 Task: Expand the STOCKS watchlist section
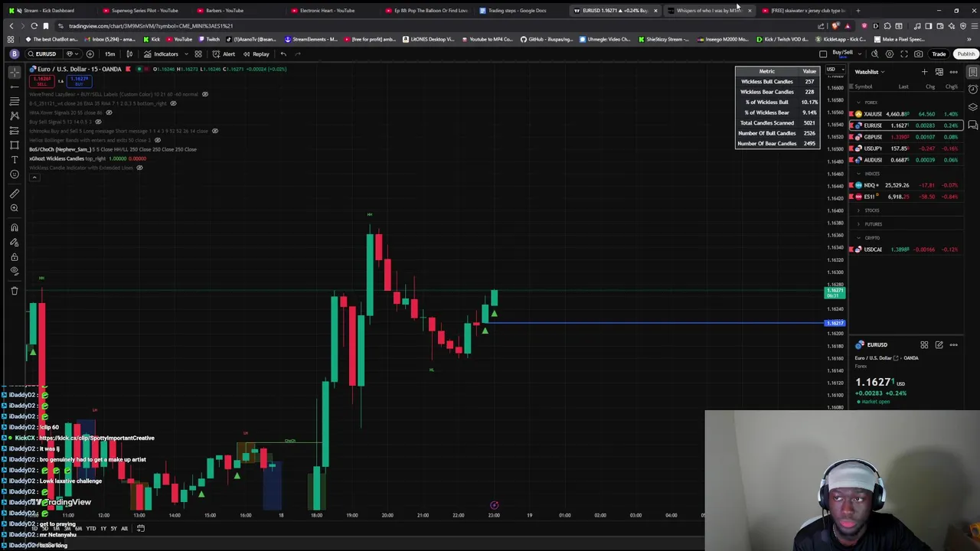pos(858,210)
